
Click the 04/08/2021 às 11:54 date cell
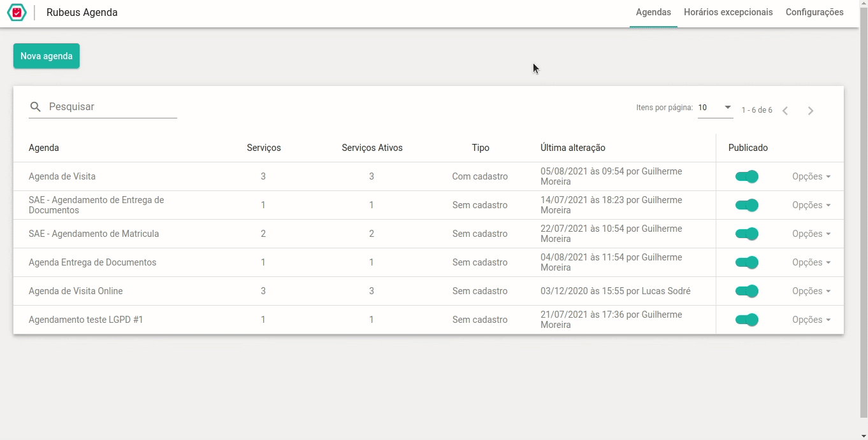coord(611,262)
